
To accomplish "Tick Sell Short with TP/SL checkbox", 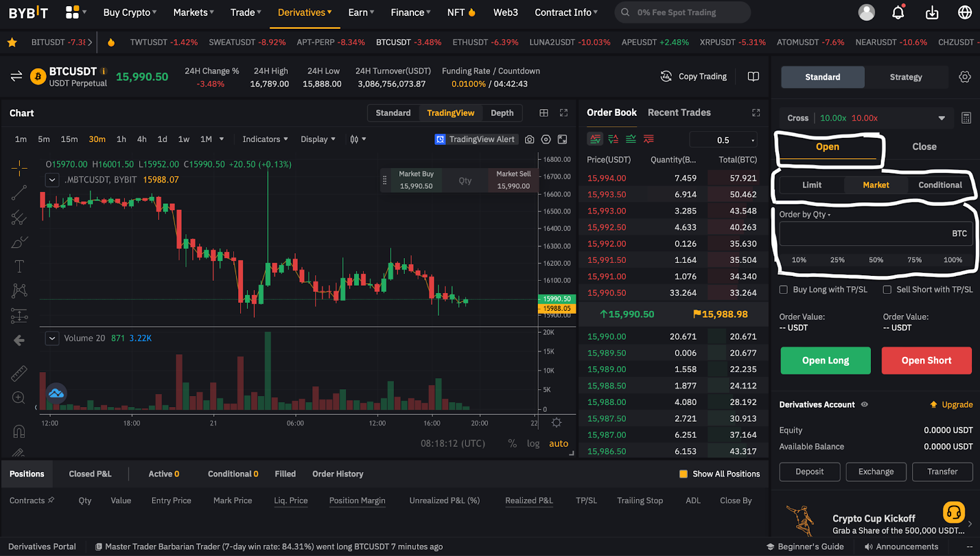I will click(887, 289).
